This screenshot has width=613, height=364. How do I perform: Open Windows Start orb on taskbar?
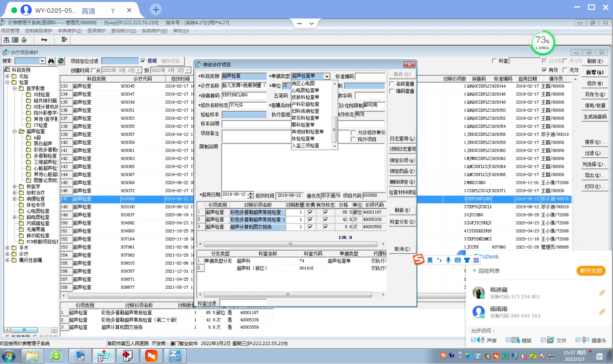coord(9,356)
